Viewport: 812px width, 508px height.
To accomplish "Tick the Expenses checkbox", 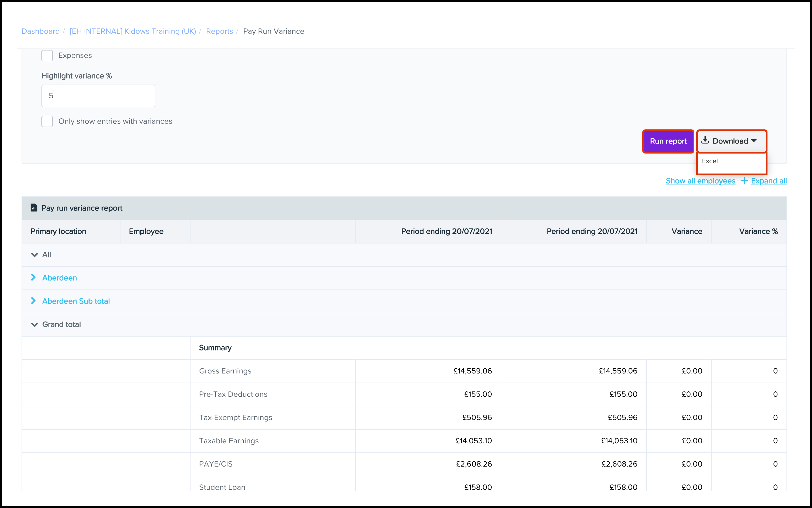I will click(47, 55).
